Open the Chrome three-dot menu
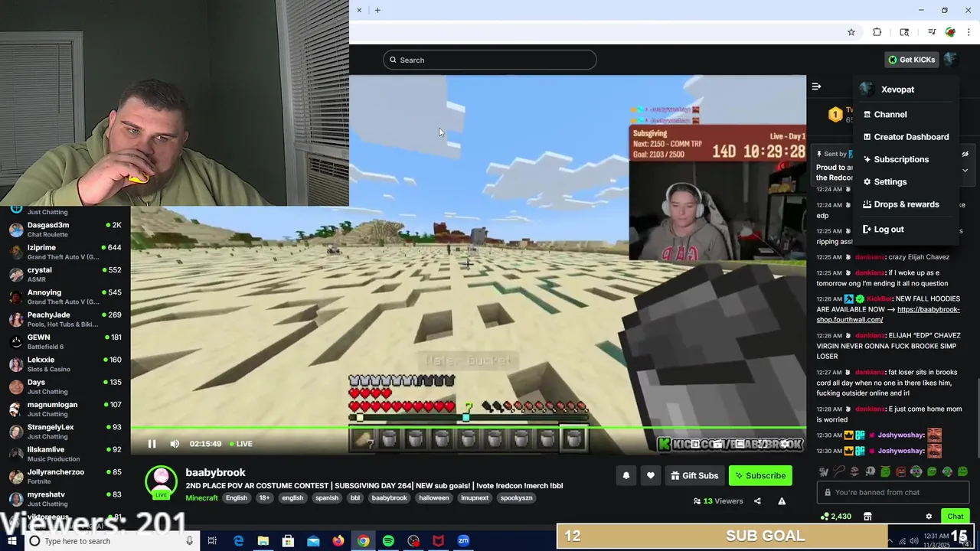This screenshot has width=980, height=551. click(x=969, y=32)
